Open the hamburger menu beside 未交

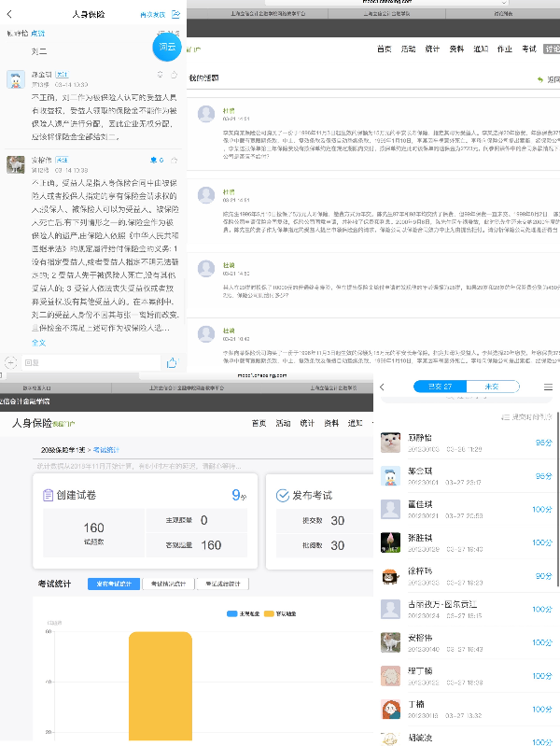[x=548, y=387]
